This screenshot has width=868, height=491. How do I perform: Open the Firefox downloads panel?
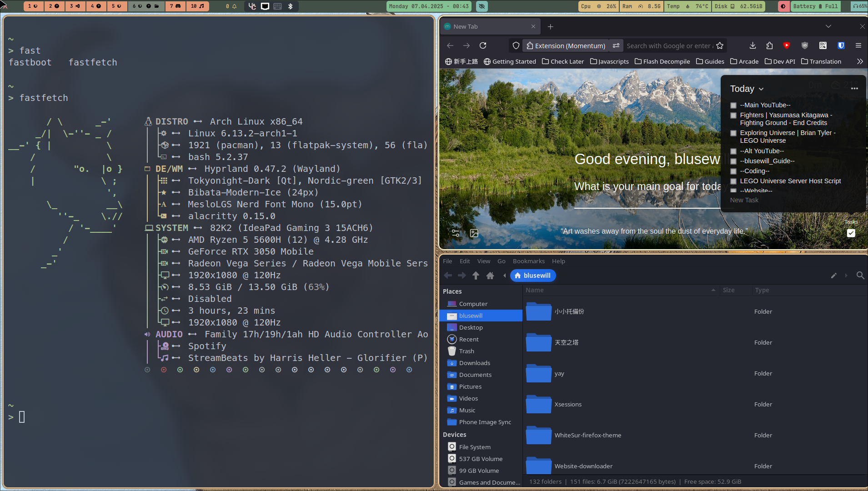coord(753,45)
